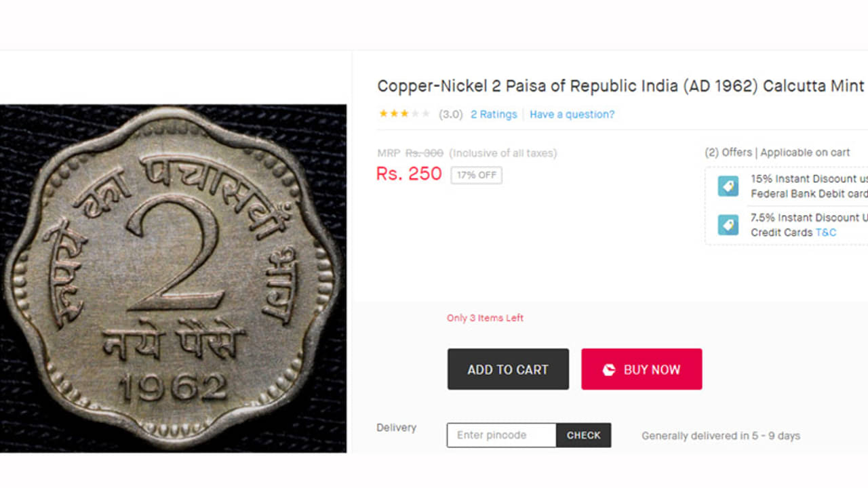Image resolution: width=868 pixels, height=488 pixels.
Task: Click the 7.5% Instant Discount offer text
Action: point(808,218)
